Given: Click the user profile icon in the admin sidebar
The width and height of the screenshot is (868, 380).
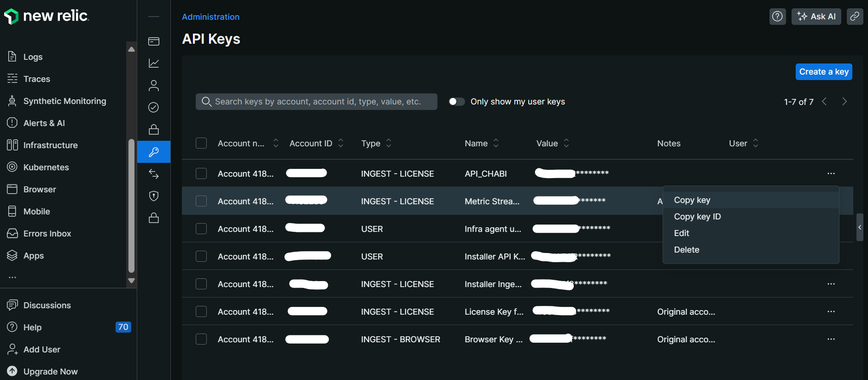Looking at the screenshot, I should 154,86.
